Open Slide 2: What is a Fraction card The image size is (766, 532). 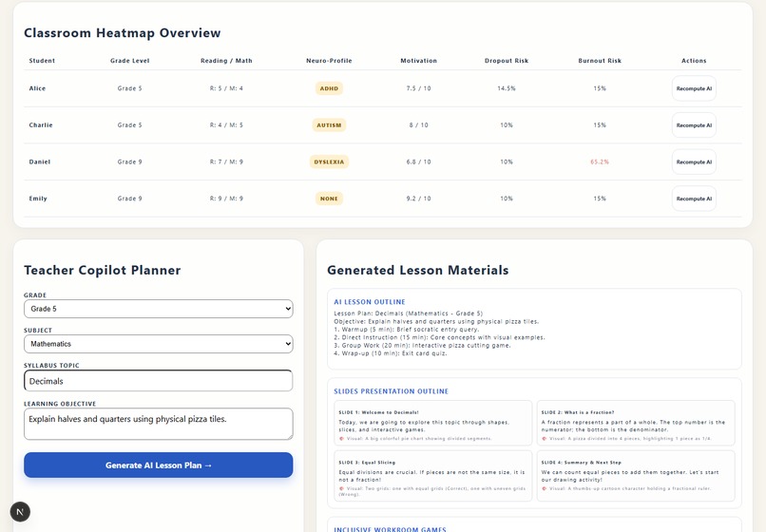click(x=636, y=423)
